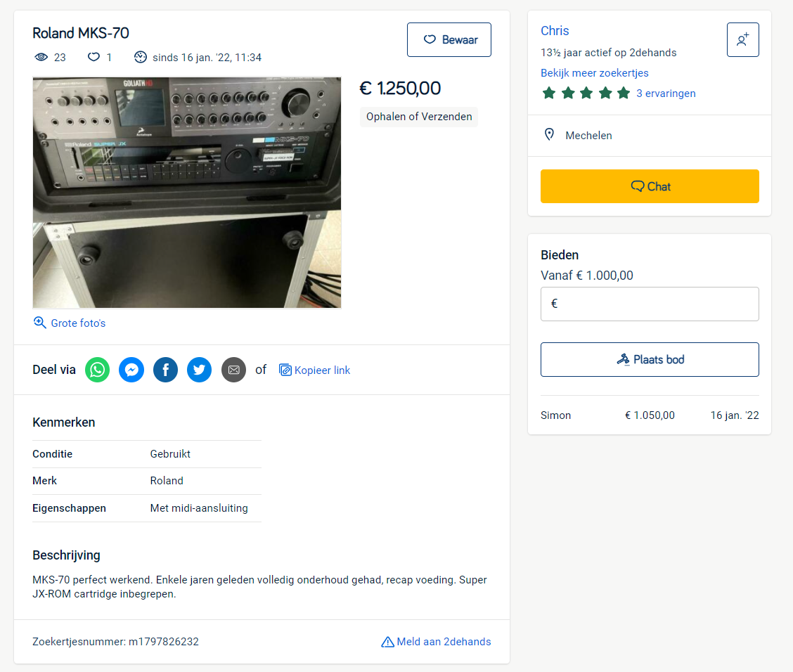Click the eye views icon
793x672 pixels.
(x=41, y=57)
